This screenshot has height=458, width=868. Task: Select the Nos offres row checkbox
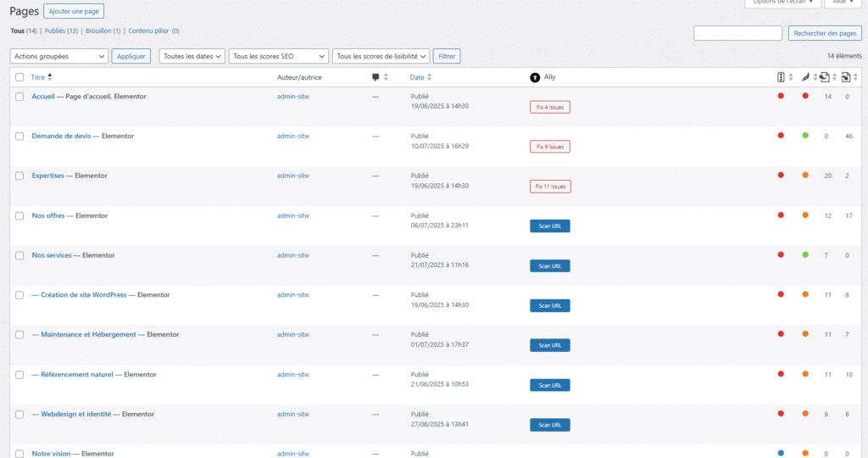(x=19, y=215)
